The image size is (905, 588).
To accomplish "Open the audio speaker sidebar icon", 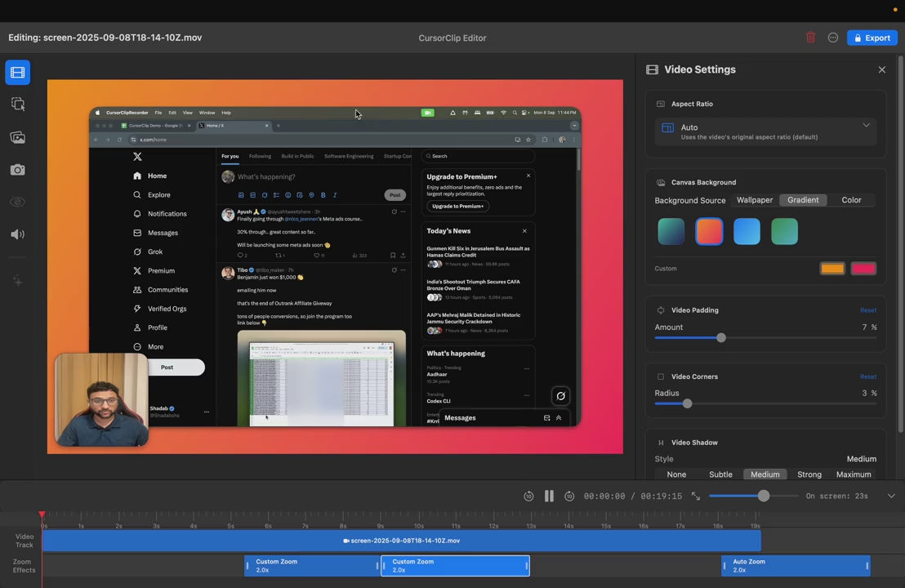I will [x=17, y=234].
